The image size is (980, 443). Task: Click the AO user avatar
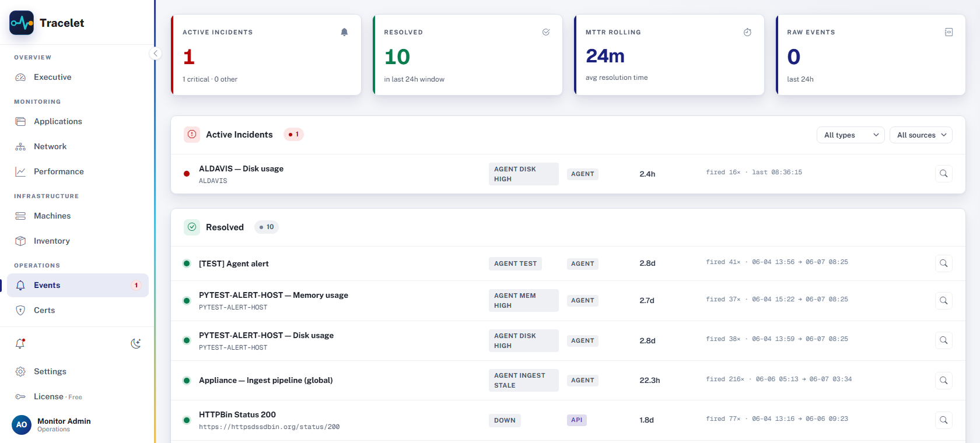[22, 424]
